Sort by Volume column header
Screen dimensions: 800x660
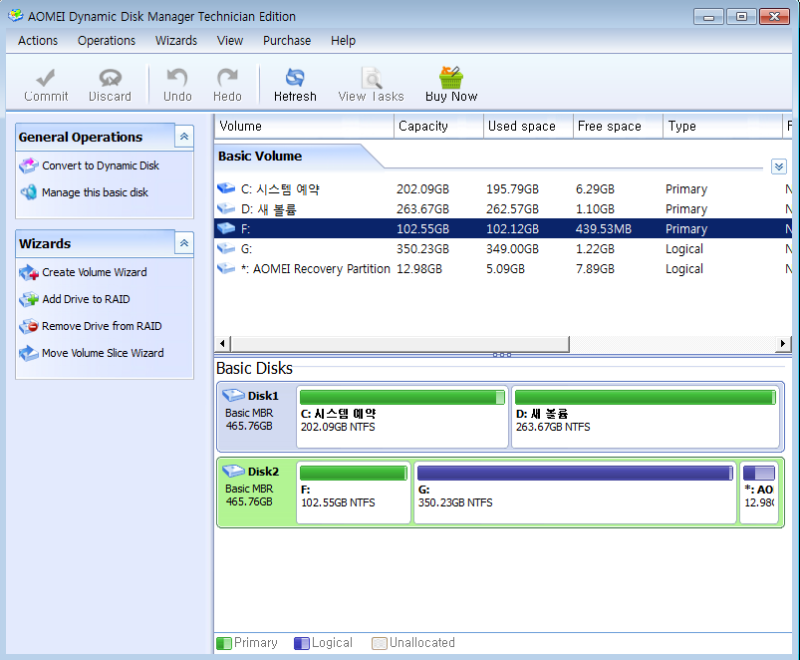(x=304, y=126)
